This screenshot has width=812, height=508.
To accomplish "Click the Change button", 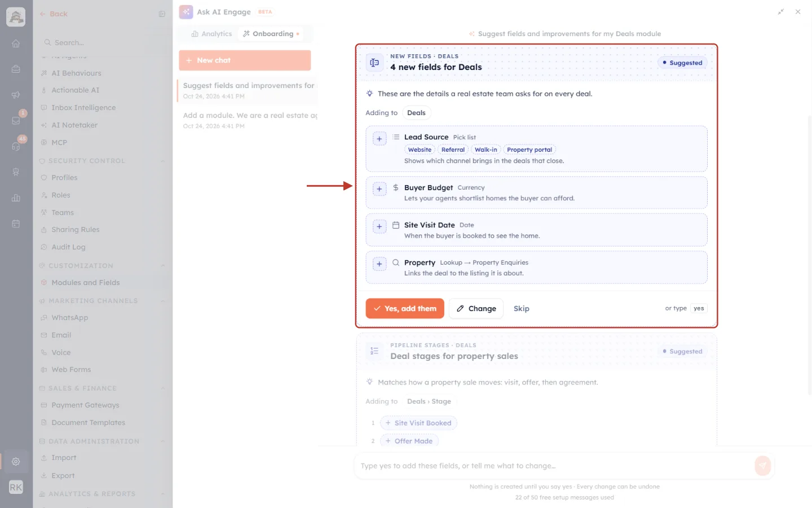I will pos(476,309).
